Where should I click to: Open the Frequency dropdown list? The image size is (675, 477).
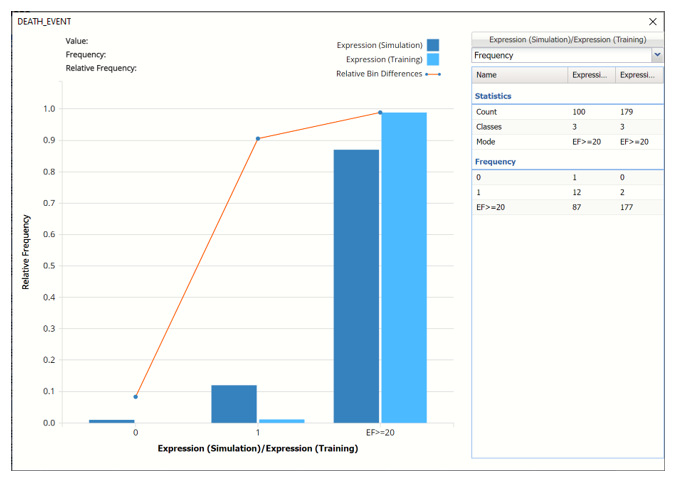point(657,56)
